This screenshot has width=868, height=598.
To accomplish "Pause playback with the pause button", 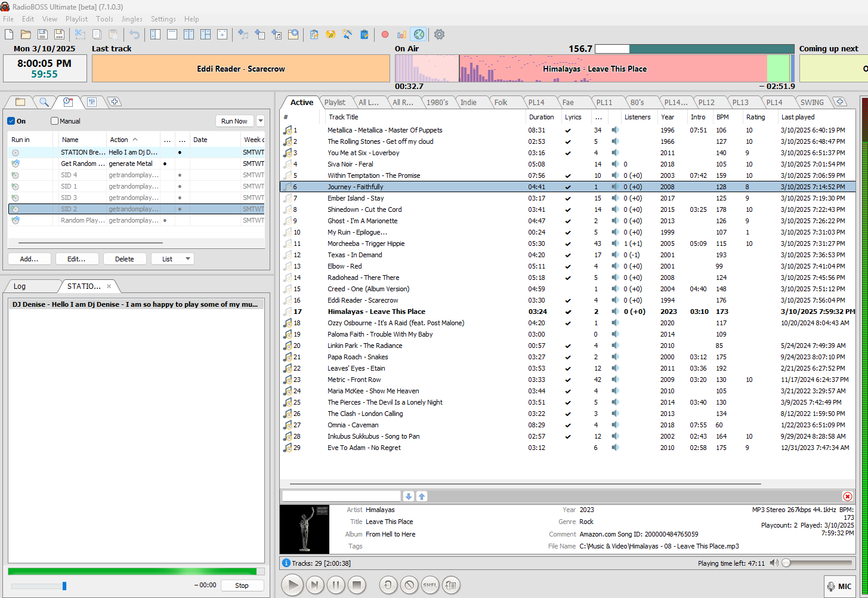I will coord(335,585).
